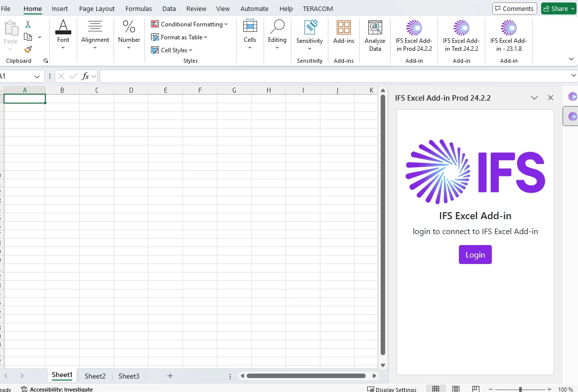This screenshot has height=392, width=578.
Task: Add a new sheet with plus icon
Action: click(x=170, y=376)
